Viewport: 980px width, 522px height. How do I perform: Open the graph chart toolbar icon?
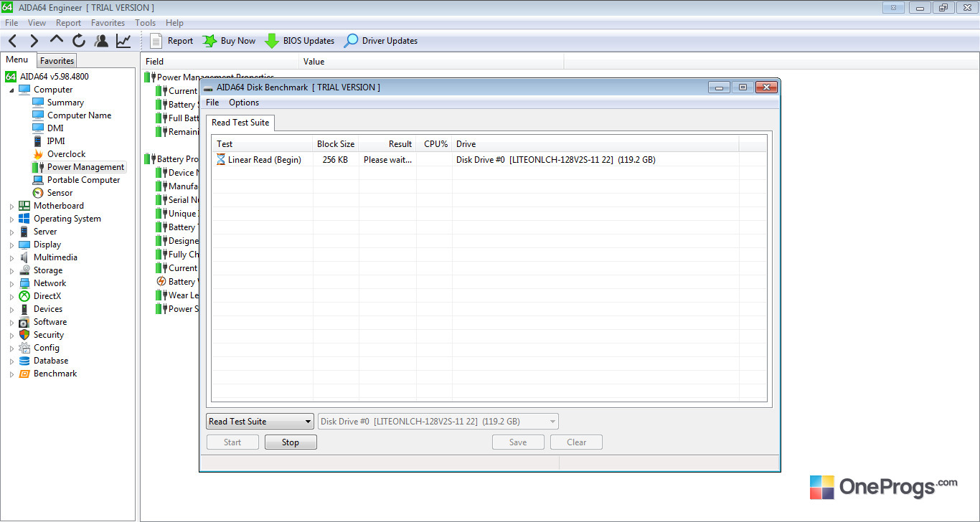click(x=123, y=41)
